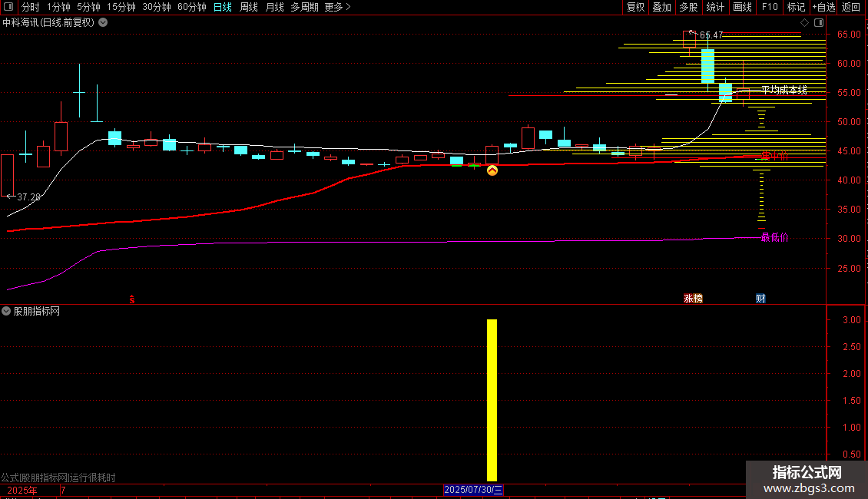Click the 2025/07/30 date label
Image resolution: width=868 pixels, height=499 pixels.
point(473,490)
